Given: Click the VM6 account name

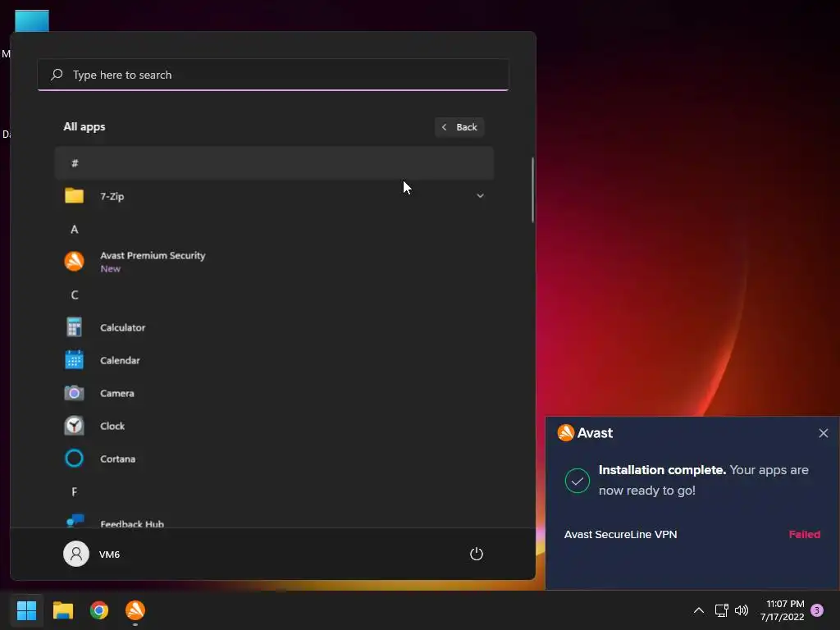Looking at the screenshot, I should point(109,555).
